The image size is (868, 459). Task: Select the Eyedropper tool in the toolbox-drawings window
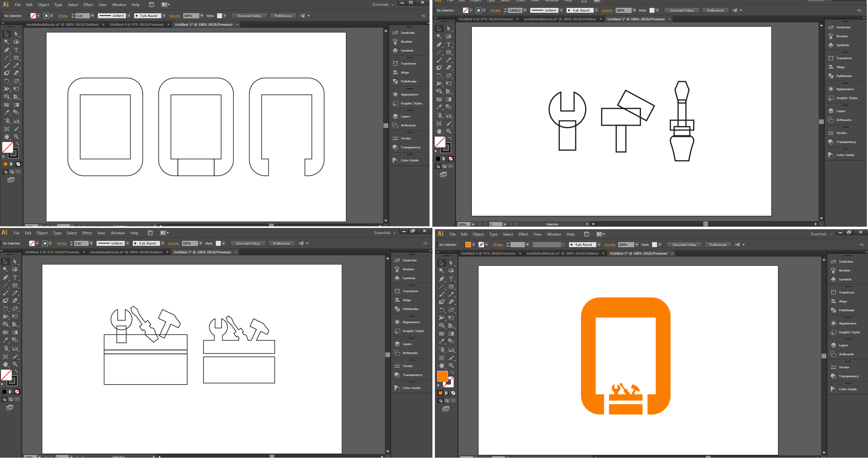(x=5, y=340)
